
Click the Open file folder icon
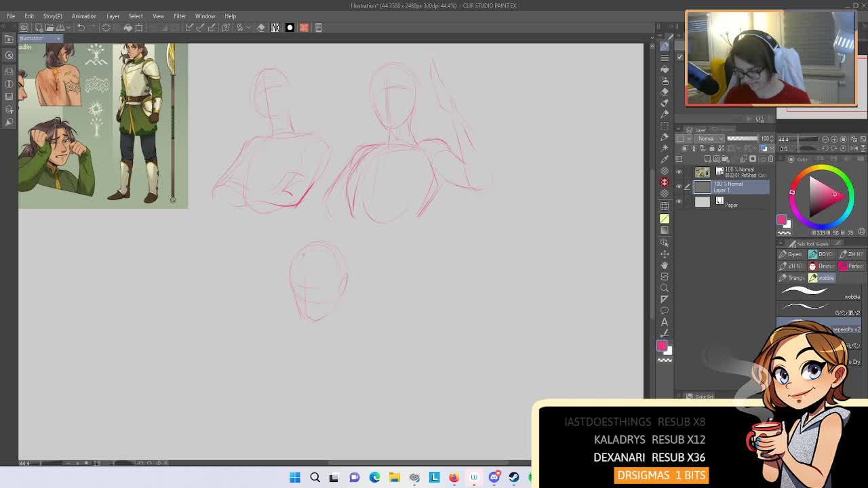pyautogui.click(x=50, y=28)
